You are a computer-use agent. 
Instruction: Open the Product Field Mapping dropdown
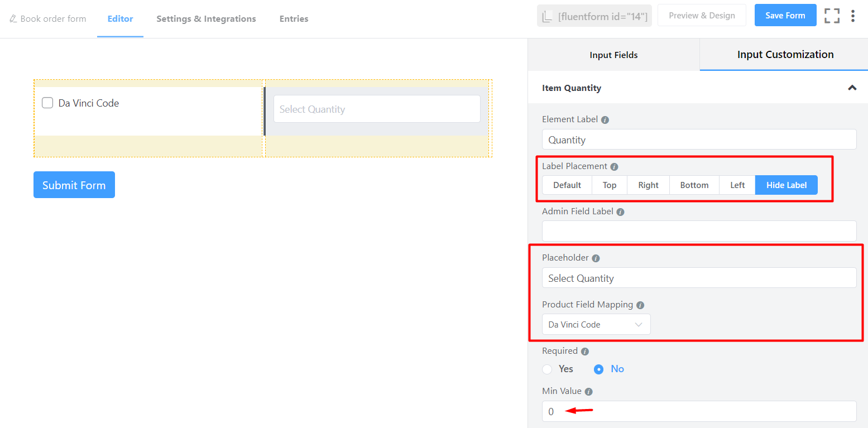[x=596, y=324]
